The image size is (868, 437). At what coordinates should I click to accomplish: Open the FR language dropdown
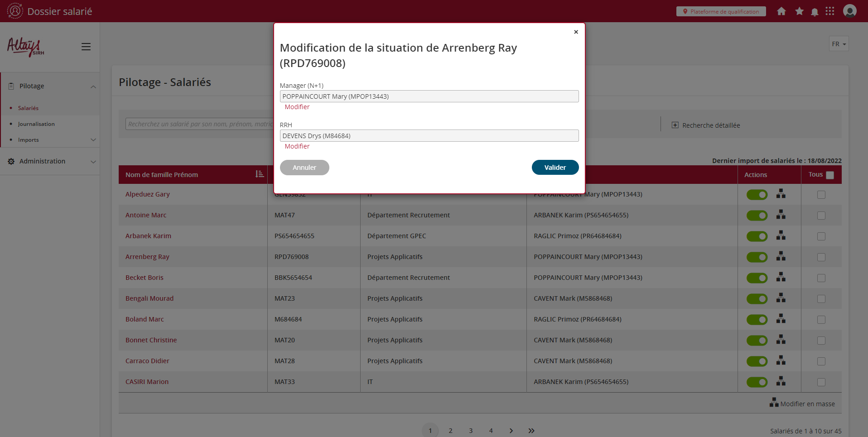pos(839,44)
